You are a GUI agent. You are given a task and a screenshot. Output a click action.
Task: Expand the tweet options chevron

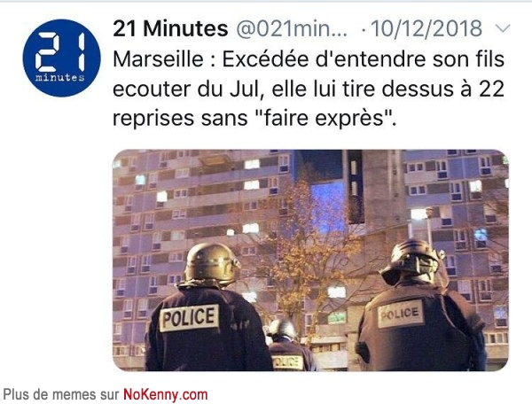[x=503, y=28]
